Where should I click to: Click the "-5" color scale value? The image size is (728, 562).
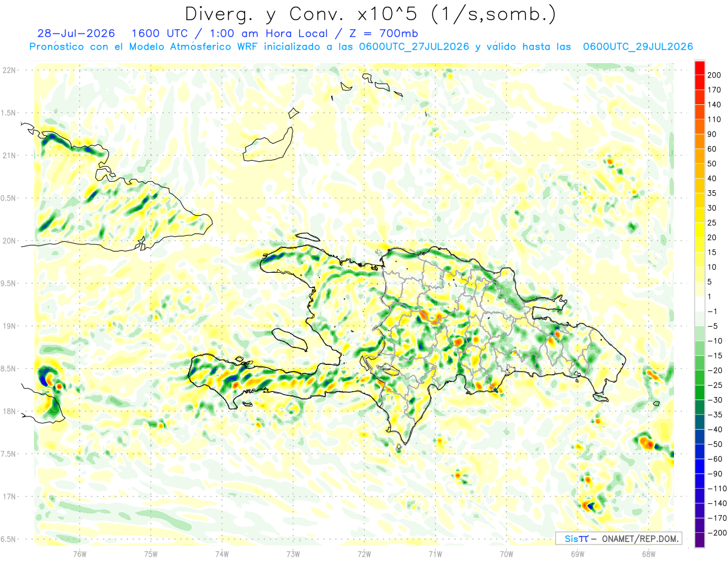click(x=712, y=327)
